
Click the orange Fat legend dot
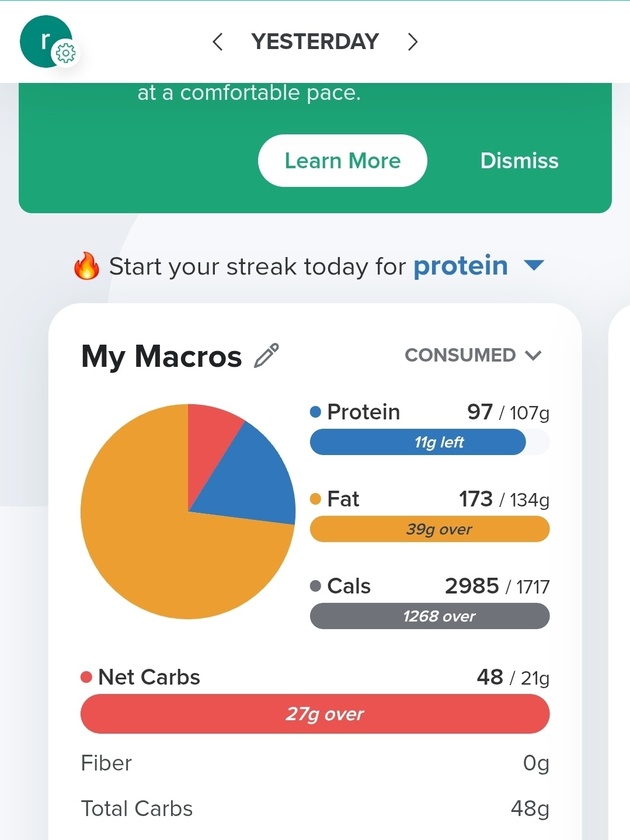coord(316,499)
